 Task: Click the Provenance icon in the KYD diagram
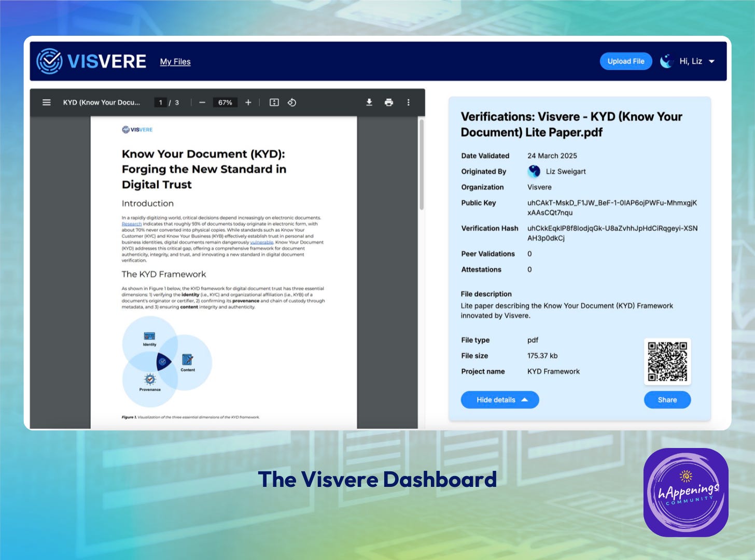(150, 379)
